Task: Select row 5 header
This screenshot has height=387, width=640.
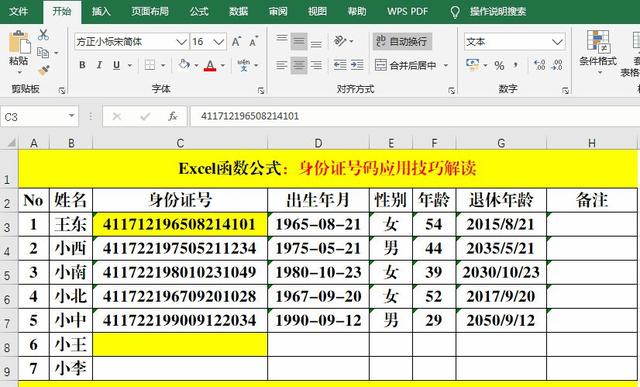Action: point(8,273)
